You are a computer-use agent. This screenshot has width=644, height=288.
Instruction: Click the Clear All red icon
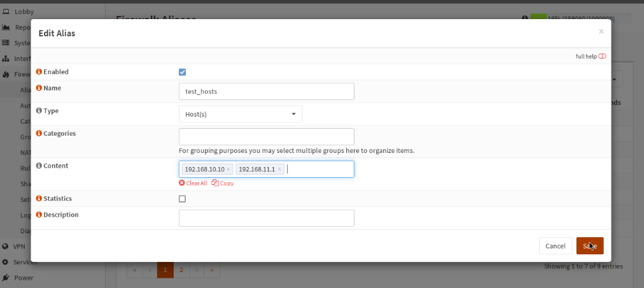182,183
